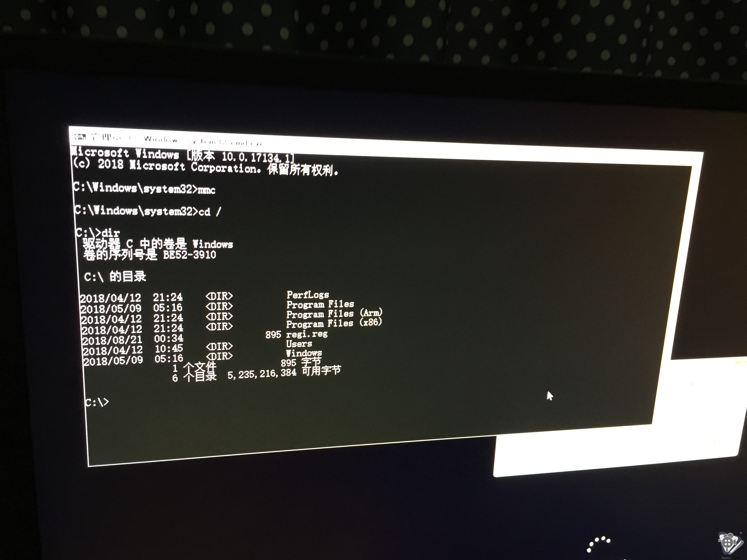Click the last empty C:\> prompt

point(97,402)
